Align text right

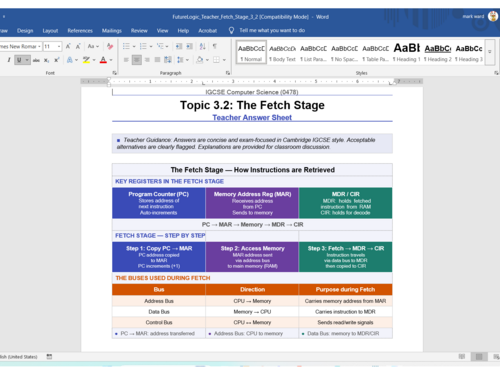click(x=147, y=60)
